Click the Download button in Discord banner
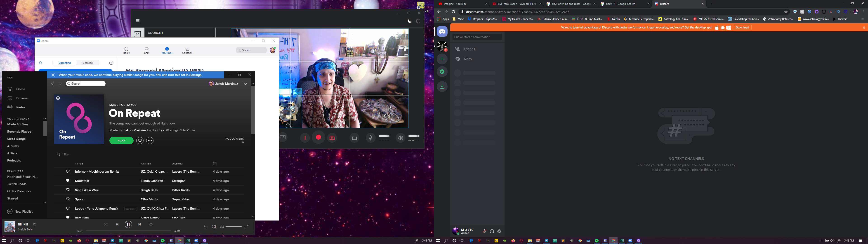 [x=742, y=28]
